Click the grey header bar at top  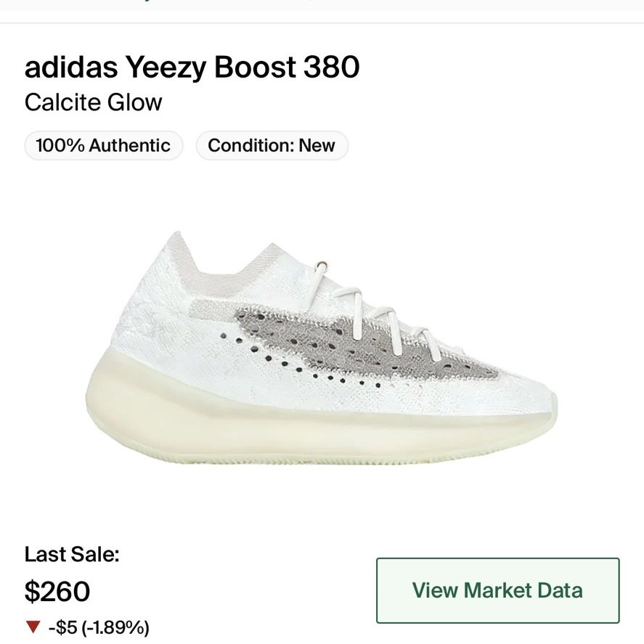pyautogui.click(x=322, y=5)
